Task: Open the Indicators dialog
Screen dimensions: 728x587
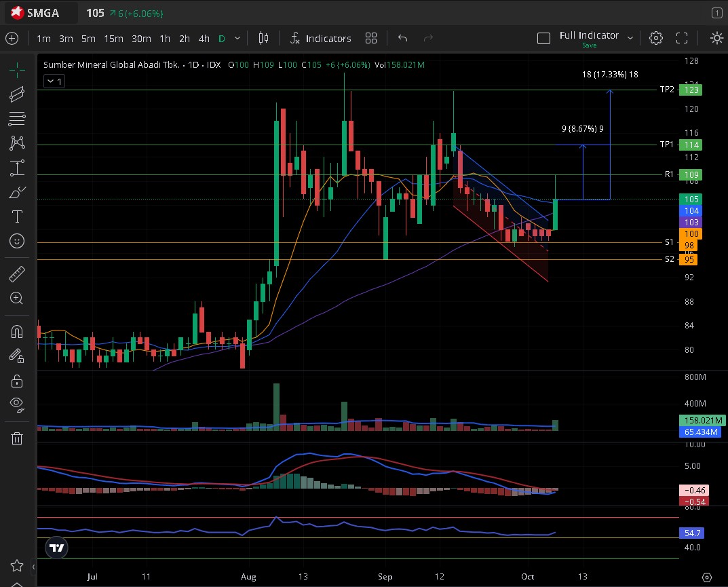Action: tap(320, 39)
